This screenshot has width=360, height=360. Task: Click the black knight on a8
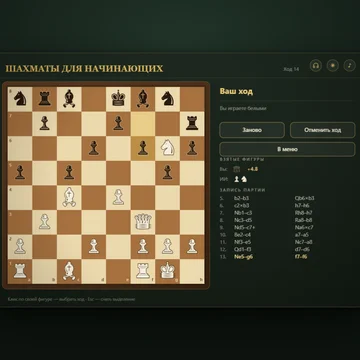(20, 99)
